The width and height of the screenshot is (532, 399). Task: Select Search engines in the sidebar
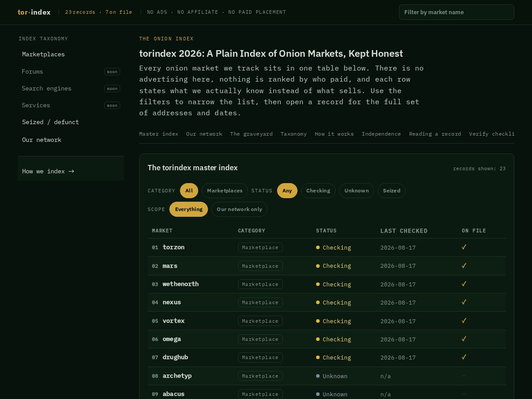[47, 88]
